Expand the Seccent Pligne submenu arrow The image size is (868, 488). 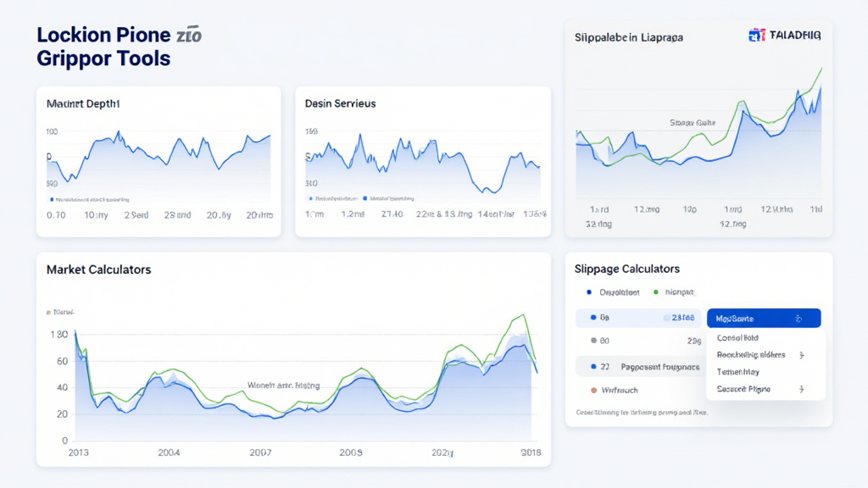(x=801, y=389)
